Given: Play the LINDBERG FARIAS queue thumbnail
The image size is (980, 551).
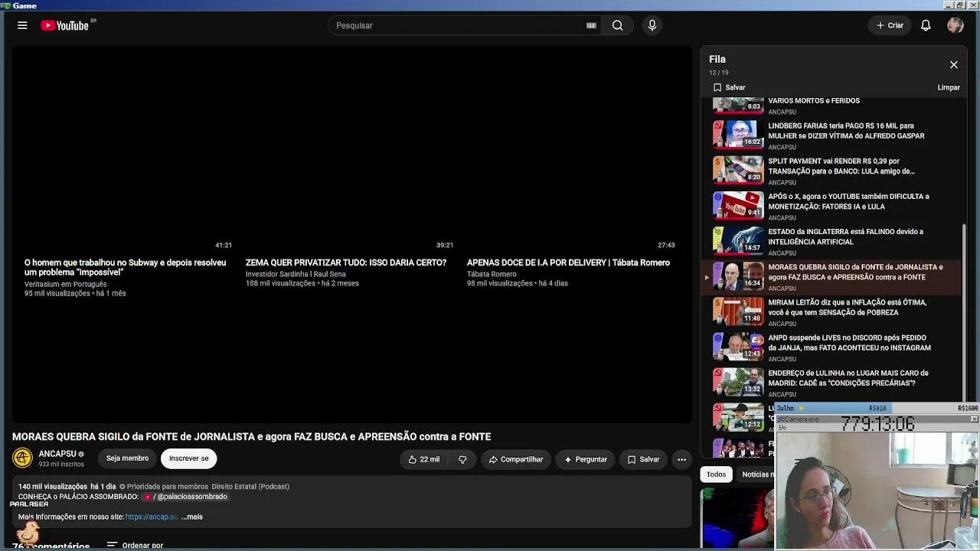Looking at the screenshot, I should point(738,134).
